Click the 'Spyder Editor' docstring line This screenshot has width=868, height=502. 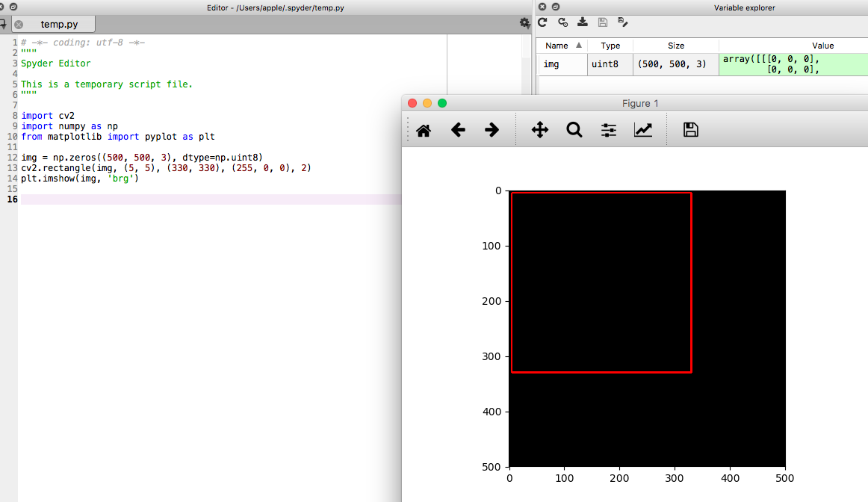click(56, 63)
